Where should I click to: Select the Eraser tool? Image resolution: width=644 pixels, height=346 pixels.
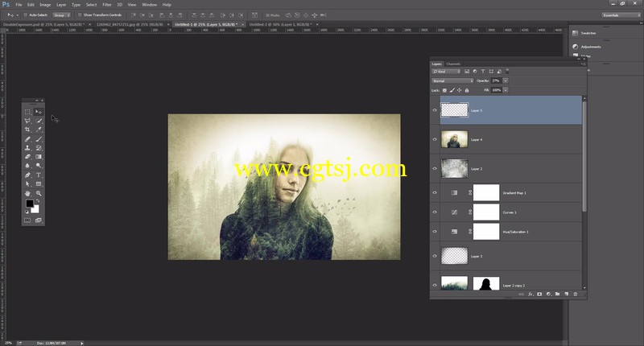click(27, 157)
